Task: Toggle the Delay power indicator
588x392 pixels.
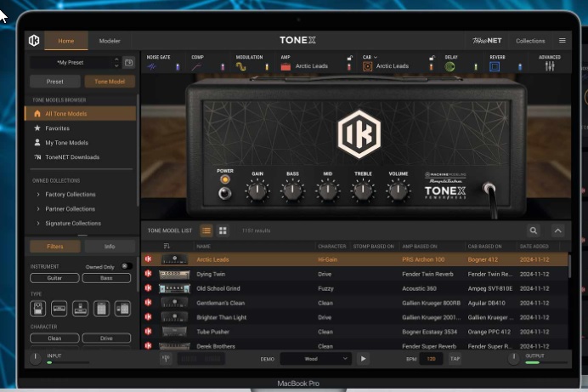Action: (x=476, y=67)
